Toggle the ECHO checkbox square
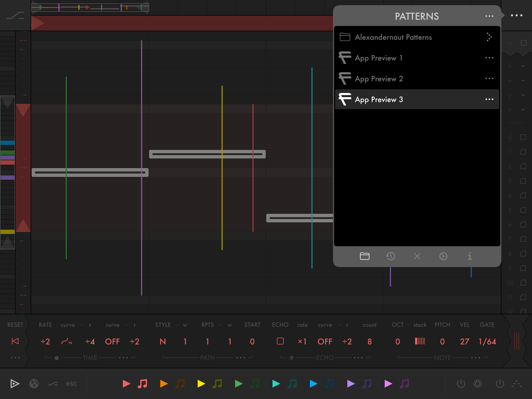532x399 pixels. click(280, 341)
